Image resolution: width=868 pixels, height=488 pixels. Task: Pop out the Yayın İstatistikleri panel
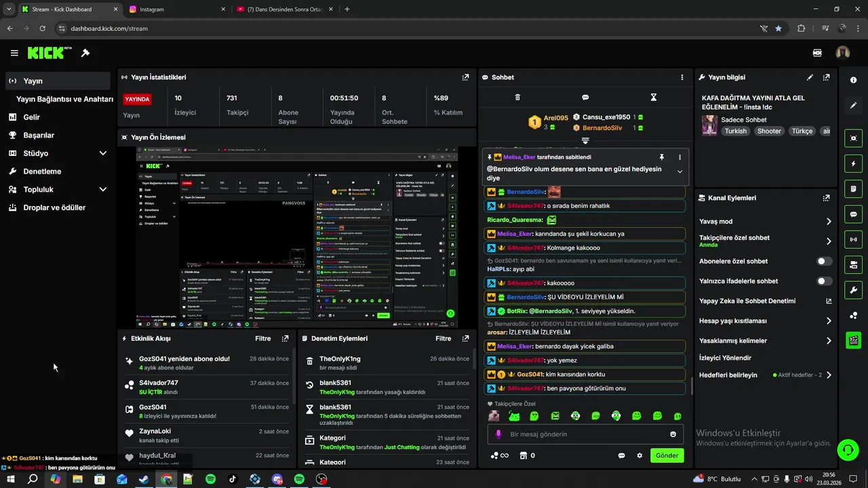pos(465,77)
